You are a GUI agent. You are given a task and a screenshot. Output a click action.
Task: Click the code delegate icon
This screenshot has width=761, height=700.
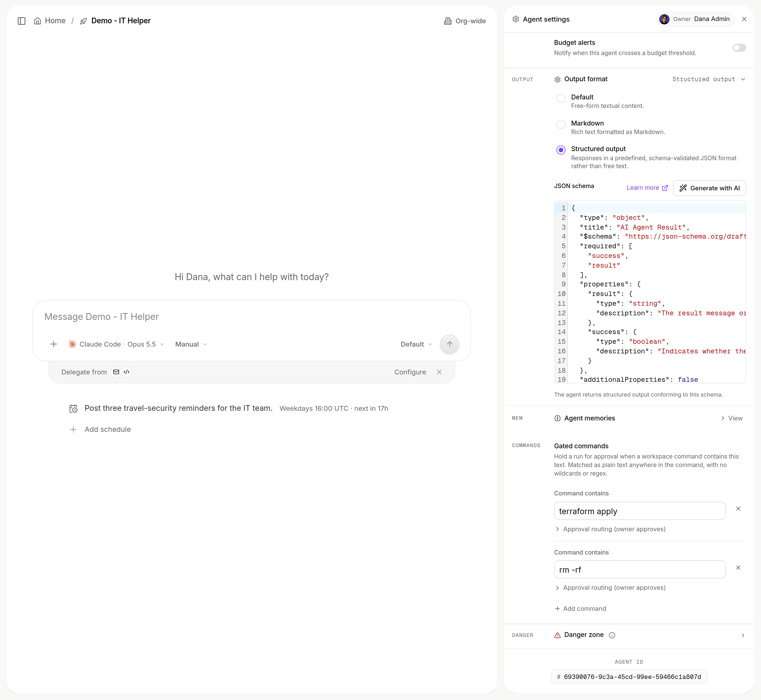click(x=126, y=372)
